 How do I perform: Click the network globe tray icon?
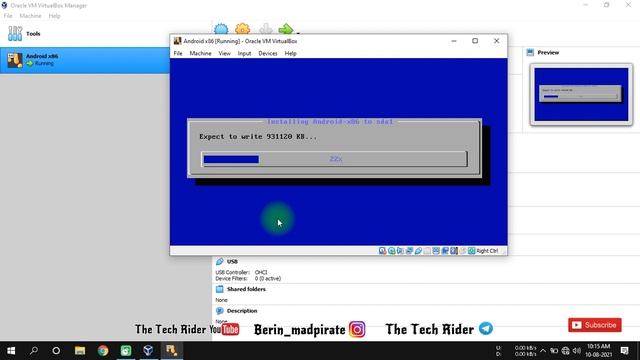(x=565, y=351)
